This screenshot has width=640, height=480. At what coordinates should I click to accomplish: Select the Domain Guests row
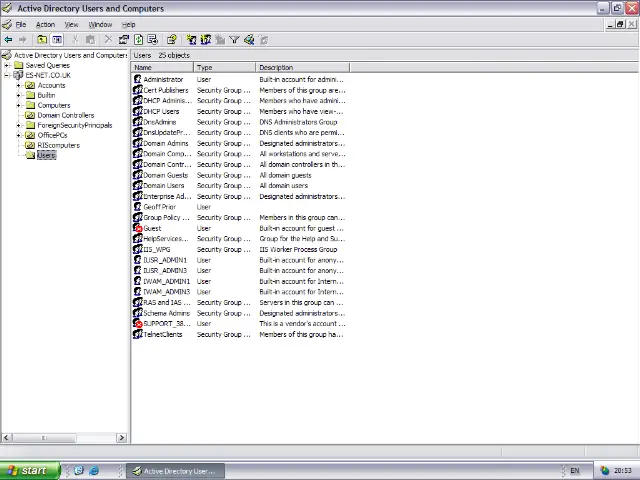(x=240, y=175)
